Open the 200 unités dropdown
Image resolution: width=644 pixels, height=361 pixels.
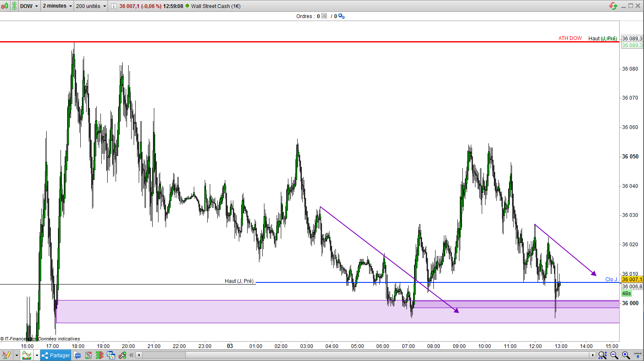point(91,6)
